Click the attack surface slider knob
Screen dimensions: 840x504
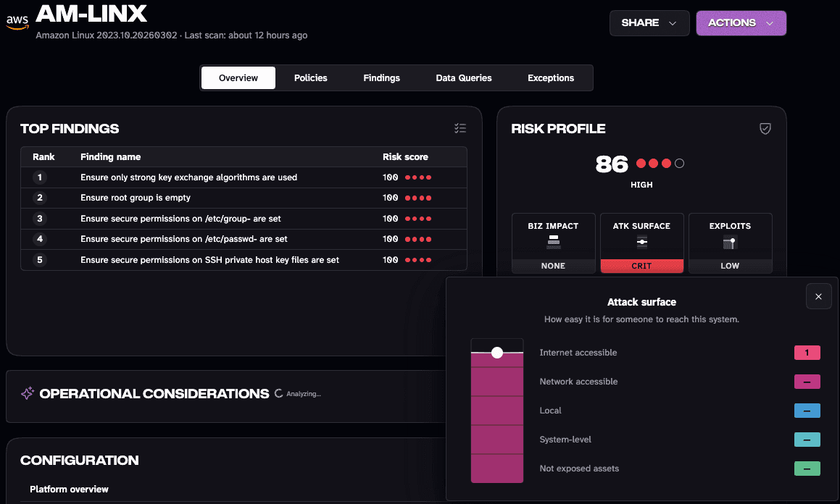tap(497, 353)
